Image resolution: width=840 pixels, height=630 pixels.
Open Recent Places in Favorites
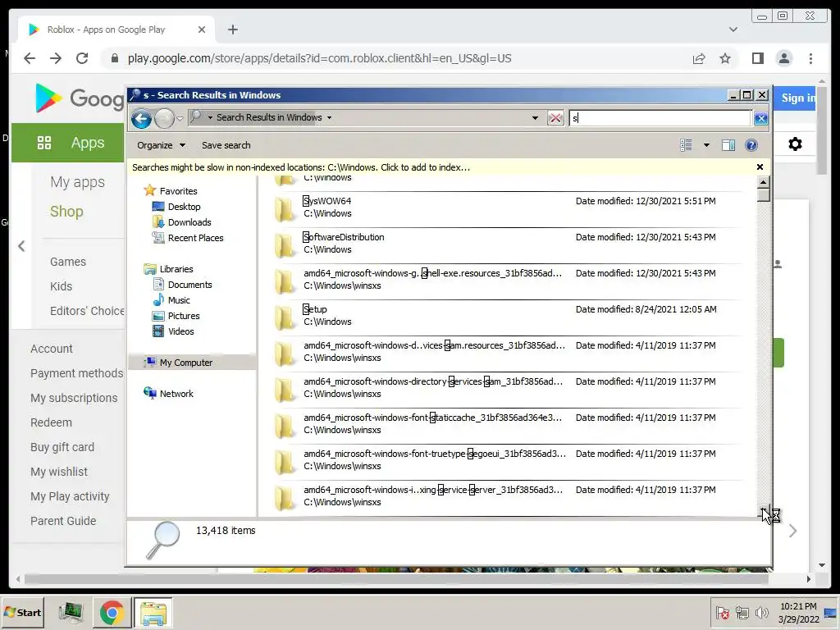click(x=195, y=238)
